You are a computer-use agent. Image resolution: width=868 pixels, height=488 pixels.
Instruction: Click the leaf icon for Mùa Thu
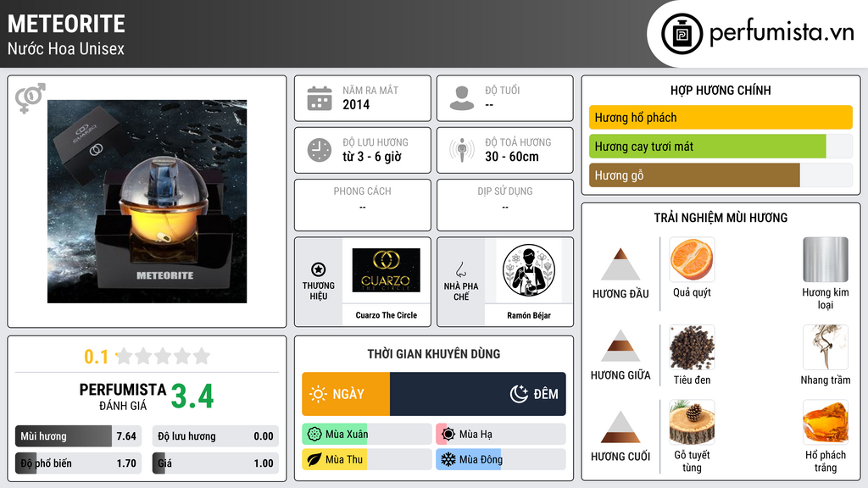(314, 459)
